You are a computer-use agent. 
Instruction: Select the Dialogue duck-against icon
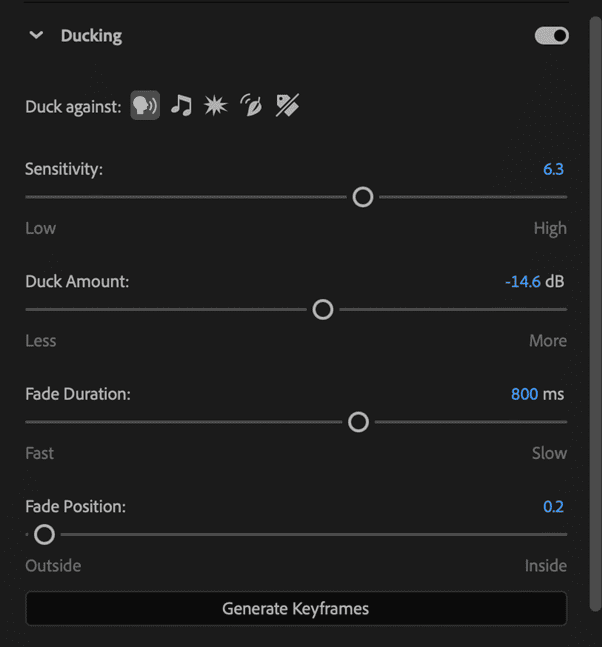point(145,105)
